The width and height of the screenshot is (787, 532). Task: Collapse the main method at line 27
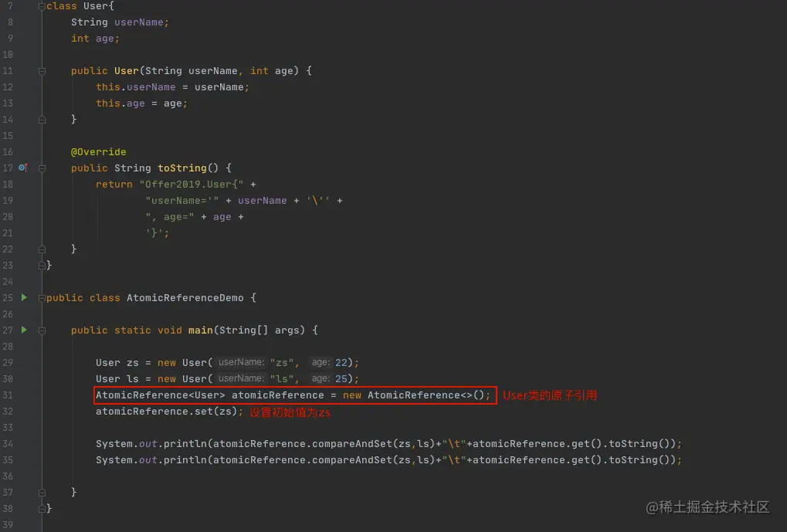(42, 330)
